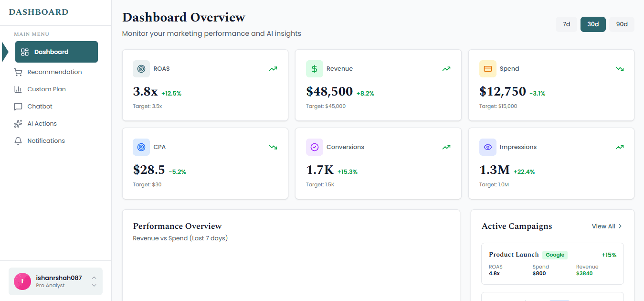Click the downward trend arrow on the Spend card

coord(619,69)
